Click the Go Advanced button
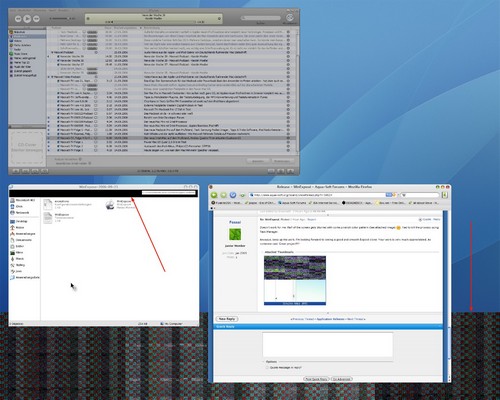 click(x=342, y=379)
